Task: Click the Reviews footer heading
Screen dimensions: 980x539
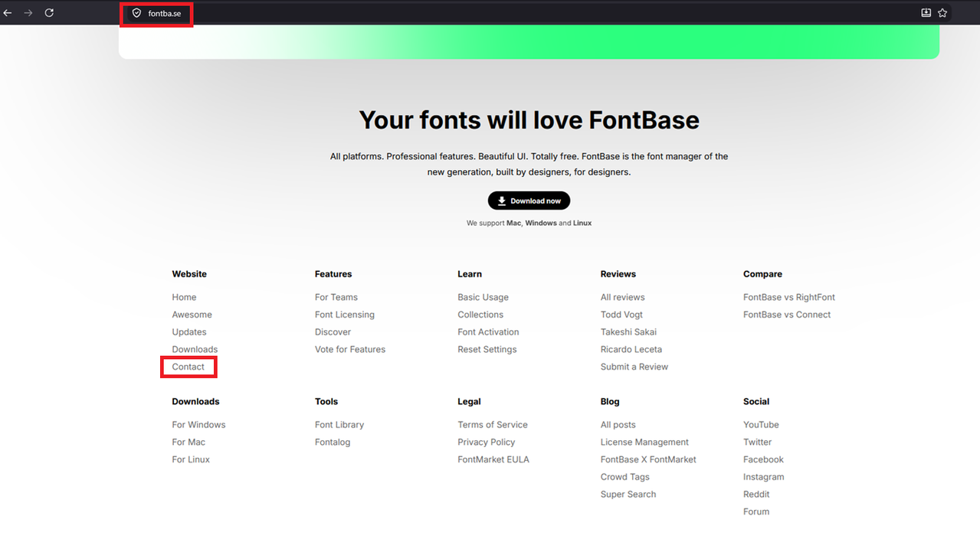Action: click(x=618, y=274)
